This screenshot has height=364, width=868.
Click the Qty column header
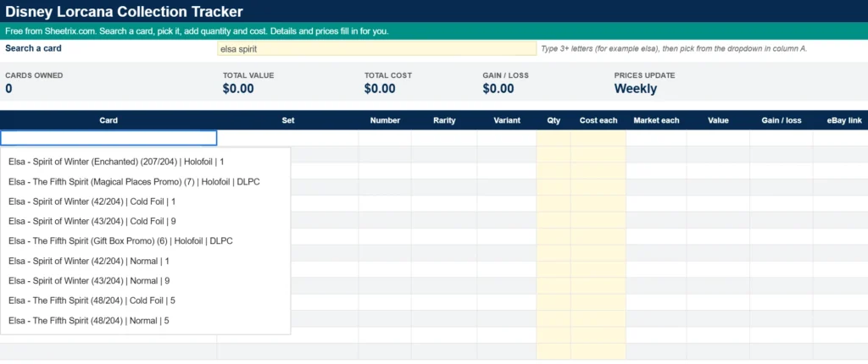point(554,120)
